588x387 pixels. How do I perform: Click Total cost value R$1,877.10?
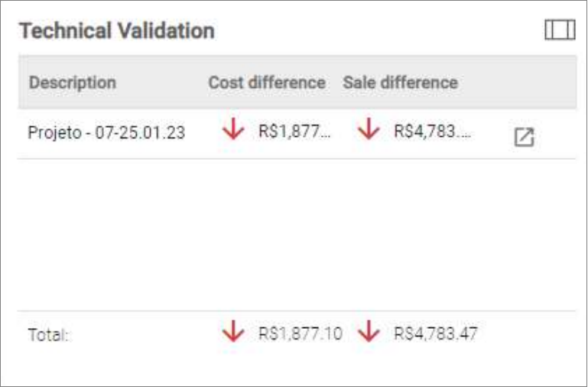[x=300, y=333]
